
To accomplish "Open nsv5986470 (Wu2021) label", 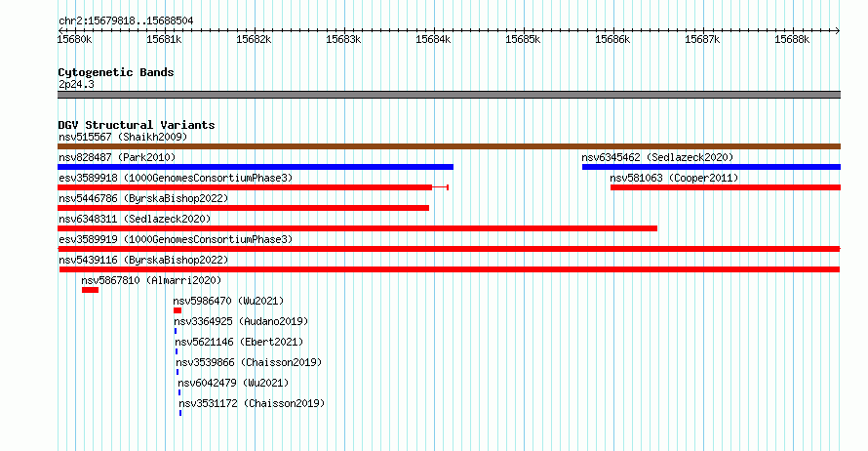I will [228, 301].
